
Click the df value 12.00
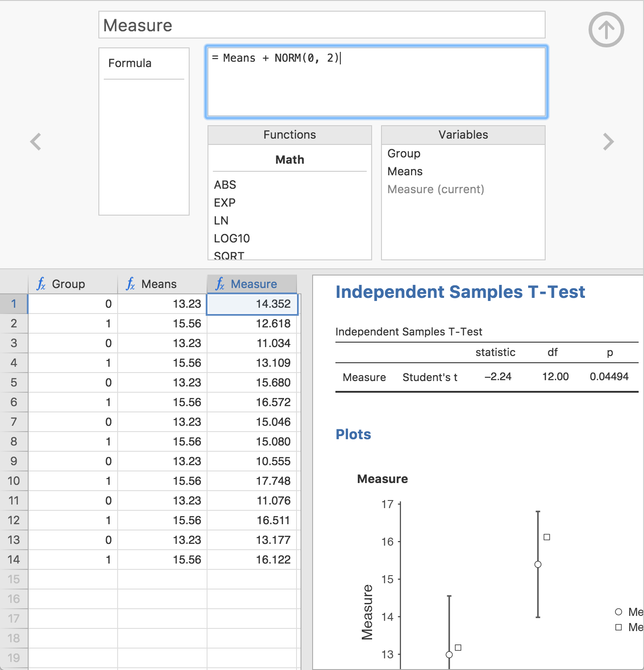point(555,377)
